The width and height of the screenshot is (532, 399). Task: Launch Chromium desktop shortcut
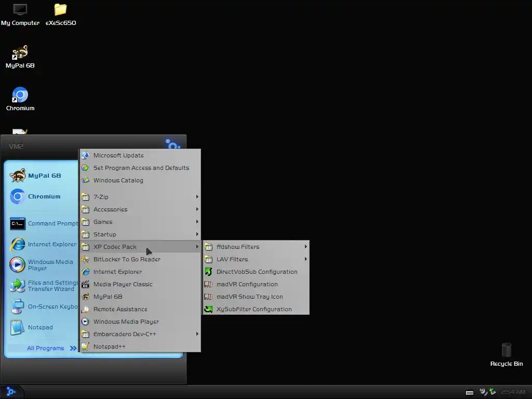(20, 99)
